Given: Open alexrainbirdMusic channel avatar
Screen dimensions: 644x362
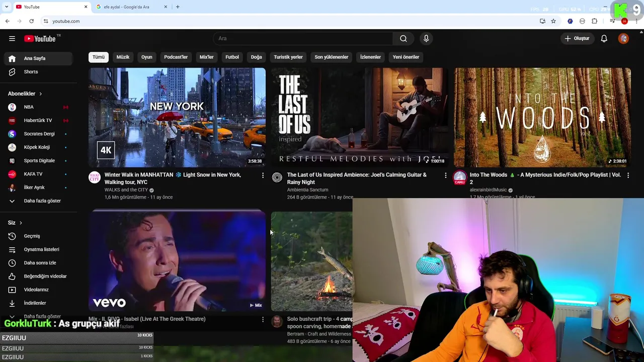Looking at the screenshot, I should click(x=460, y=177).
